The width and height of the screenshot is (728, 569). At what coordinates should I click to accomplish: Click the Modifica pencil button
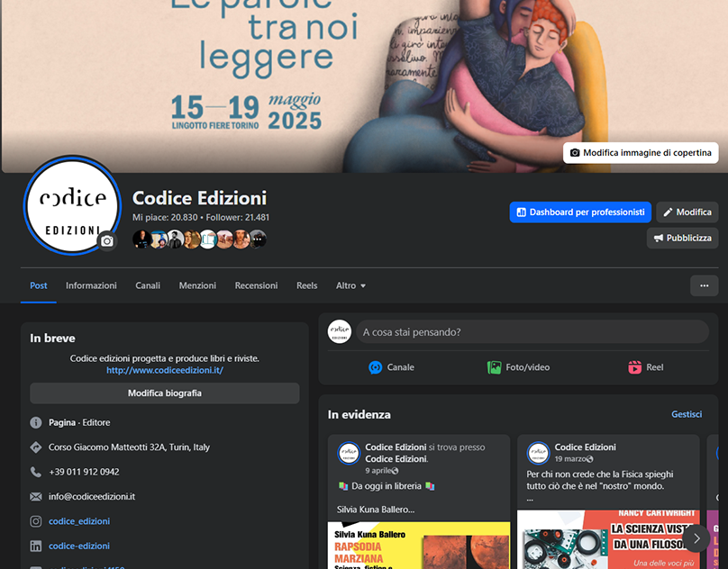pyautogui.click(x=687, y=212)
